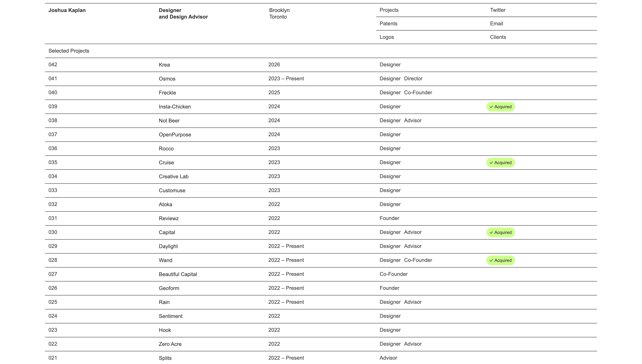Click the Joshua Kaplan name heading

point(67,10)
